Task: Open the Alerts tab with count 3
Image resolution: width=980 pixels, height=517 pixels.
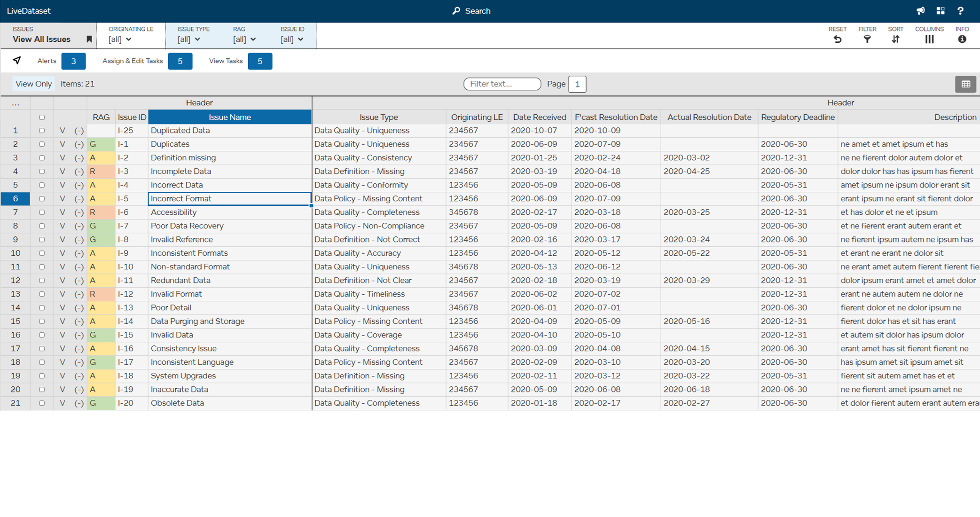Action: coord(73,61)
